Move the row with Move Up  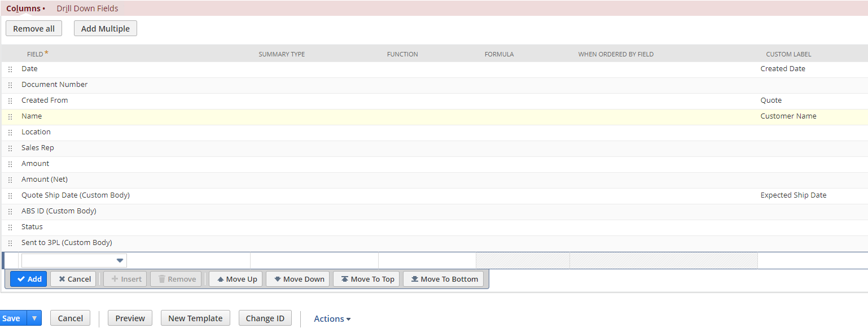click(236, 279)
